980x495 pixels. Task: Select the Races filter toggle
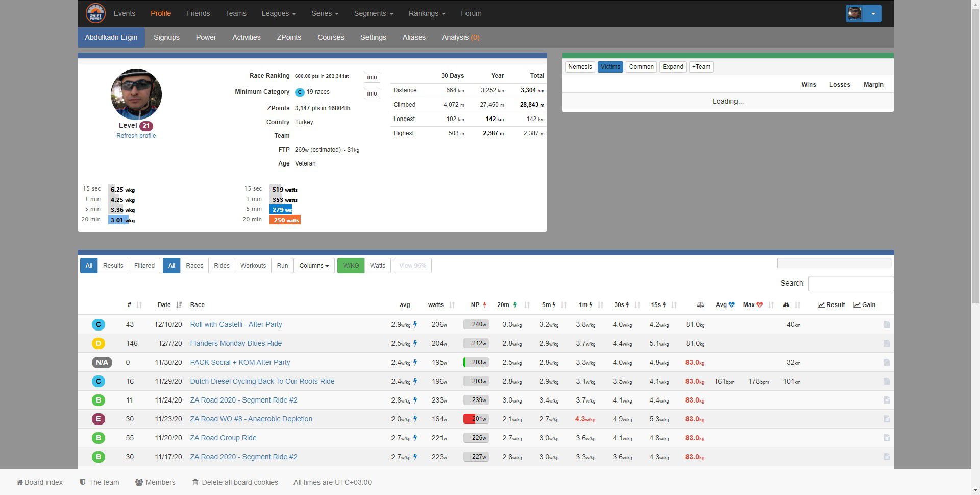194,266
